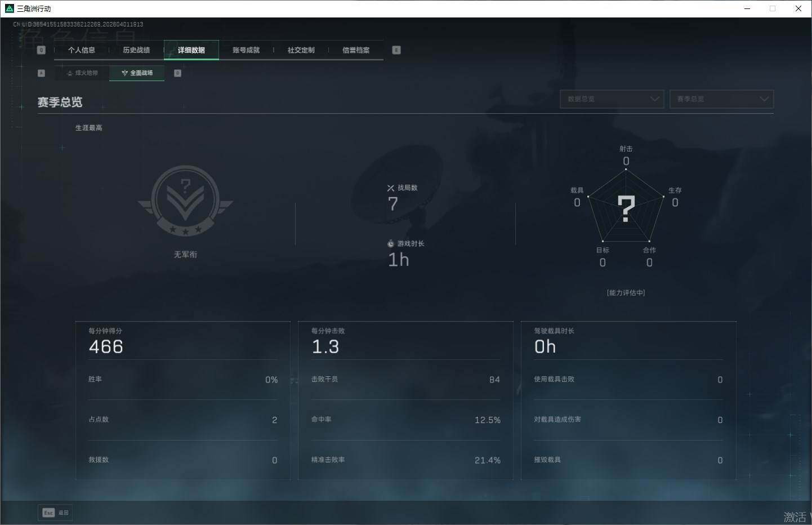Screen dimensions: 812x525
Task: Click the 三角洲行动 app logo in title bar
Action: 9,8
